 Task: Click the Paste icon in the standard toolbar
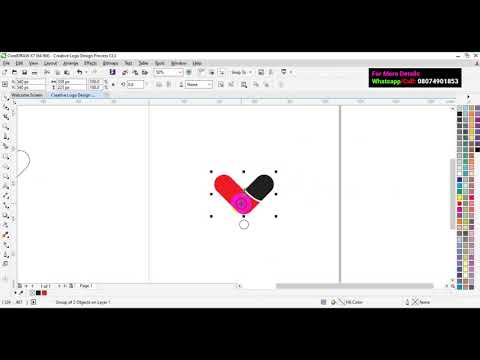tap(67, 72)
